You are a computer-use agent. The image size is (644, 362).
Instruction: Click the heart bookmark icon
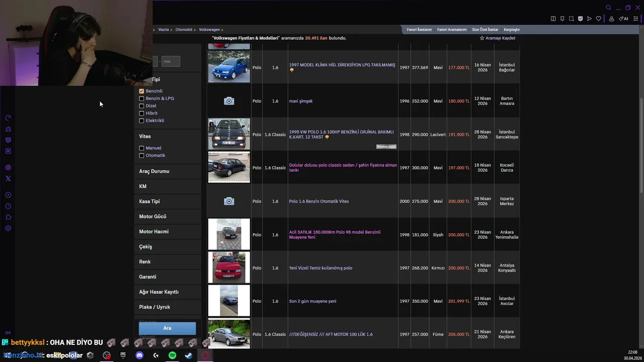598,19
